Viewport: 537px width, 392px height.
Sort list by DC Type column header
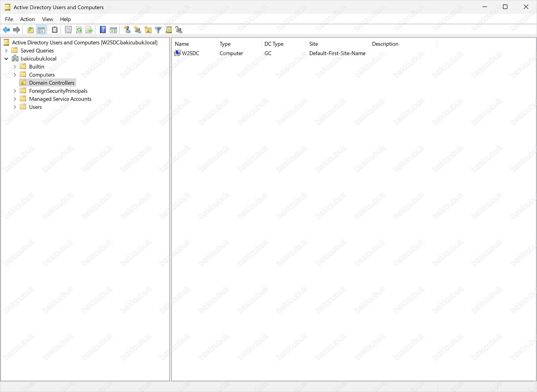click(274, 44)
